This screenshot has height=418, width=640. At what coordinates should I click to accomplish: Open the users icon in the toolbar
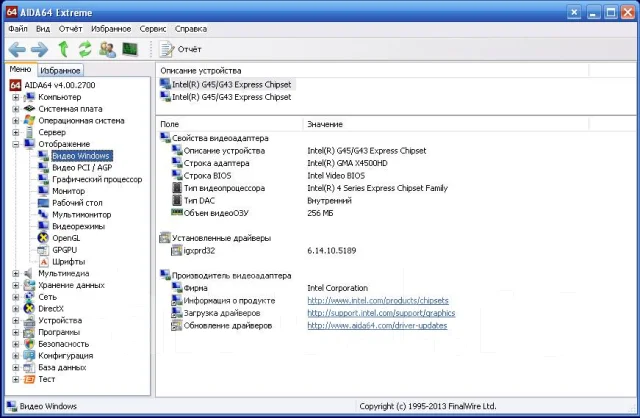pyautogui.click(x=107, y=49)
